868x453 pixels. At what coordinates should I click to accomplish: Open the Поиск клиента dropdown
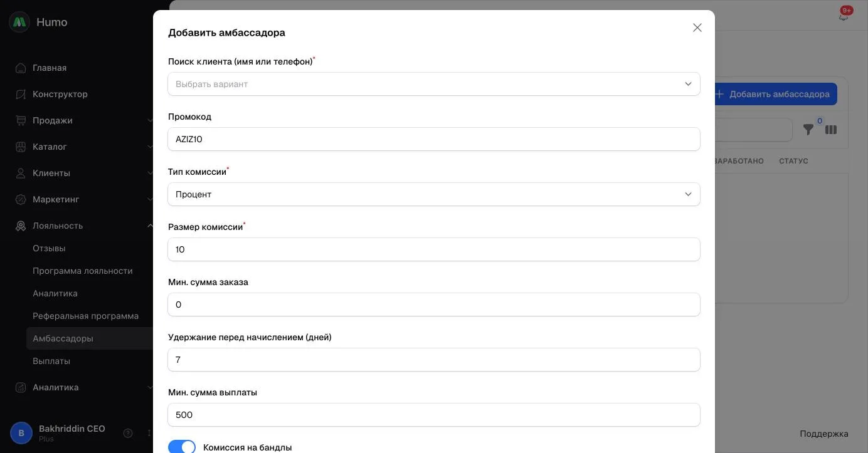[434, 84]
